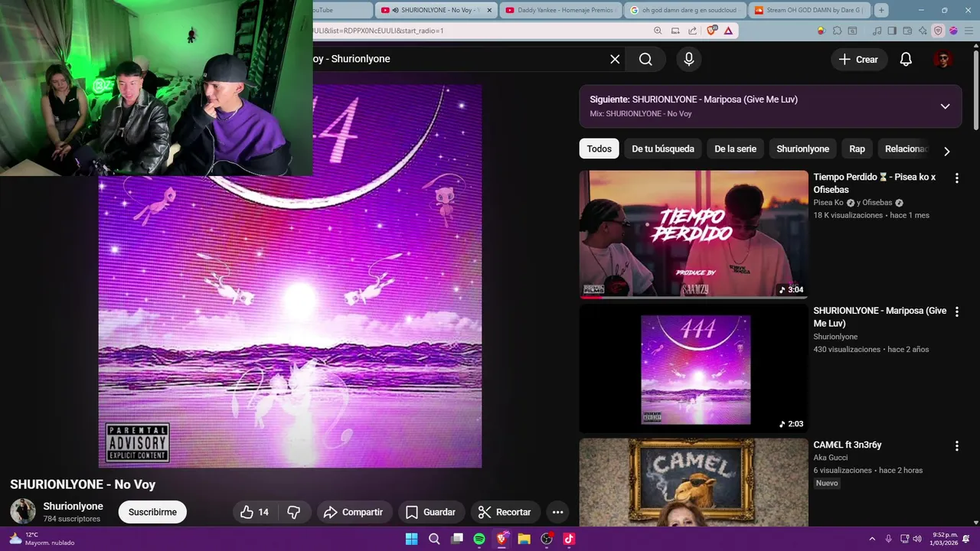
Task: Switch to SoundCloud Stream OH GOD DAMN tab
Action: coord(808,10)
